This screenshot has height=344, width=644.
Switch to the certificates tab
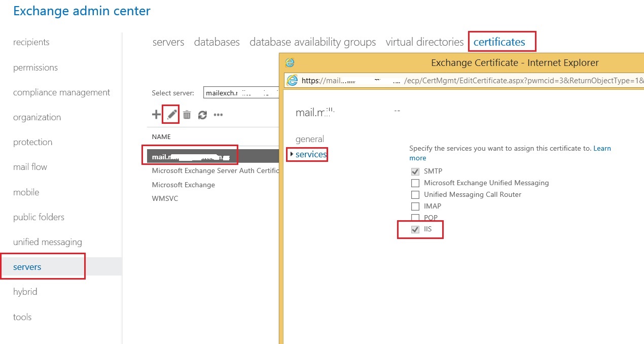(x=502, y=42)
